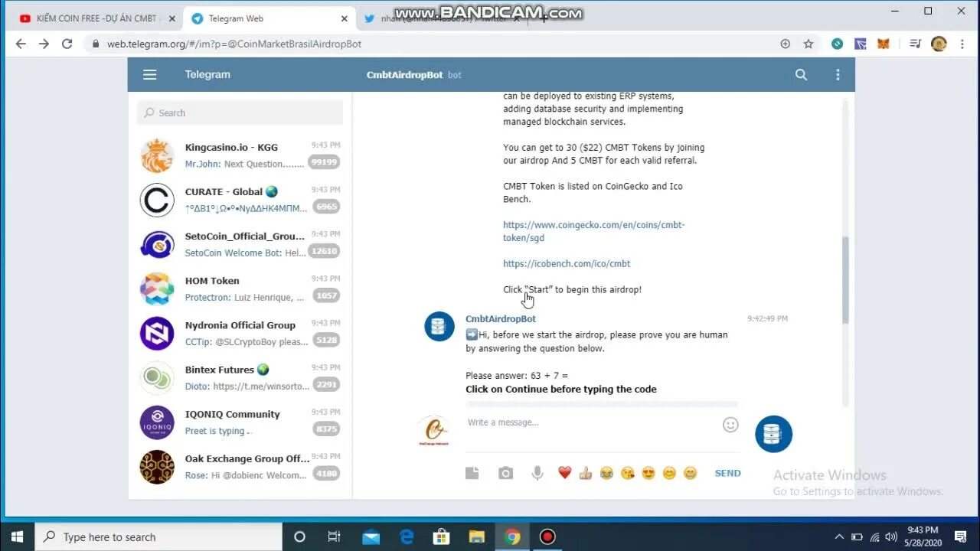Open the MetaMask fox extension
The width and height of the screenshot is (980, 551).
pyautogui.click(x=883, y=44)
